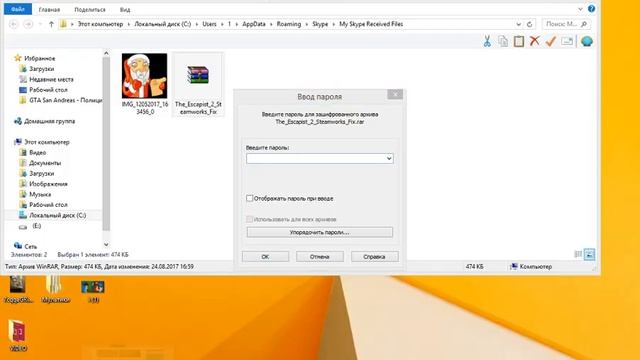Click the orange checkmark toolbar icon
This screenshot has width=640, height=360.
tap(551, 41)
